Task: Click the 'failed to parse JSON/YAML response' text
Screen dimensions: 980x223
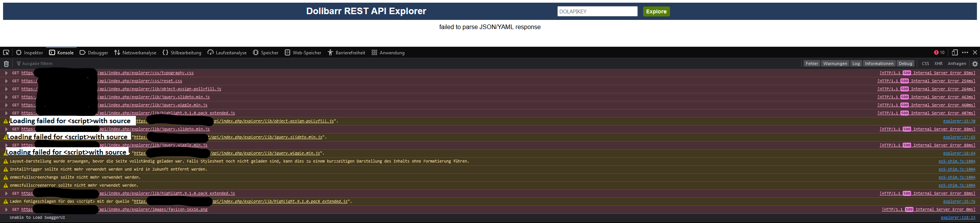Action: 490,27
